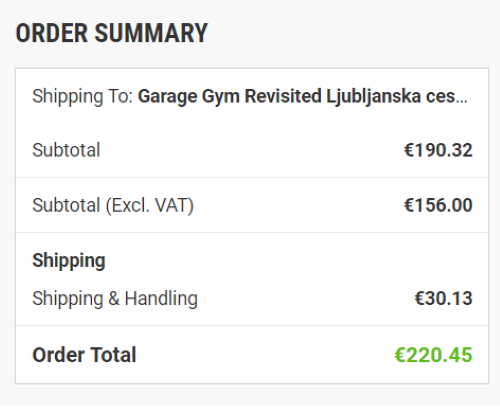Click the word 'To:' in shipping line
Image resolution: width=500 pixels, height=410 pixels.
coord(121,96)
